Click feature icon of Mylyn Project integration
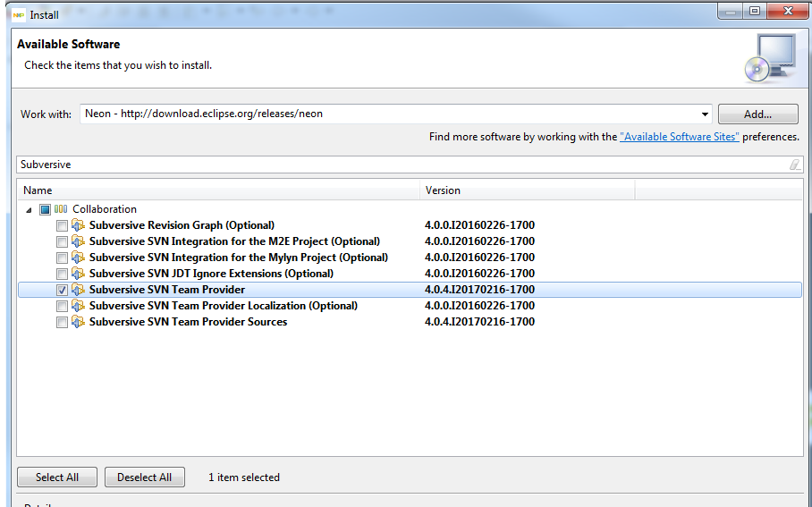This screenshot has width=812, height=507. 78,258
